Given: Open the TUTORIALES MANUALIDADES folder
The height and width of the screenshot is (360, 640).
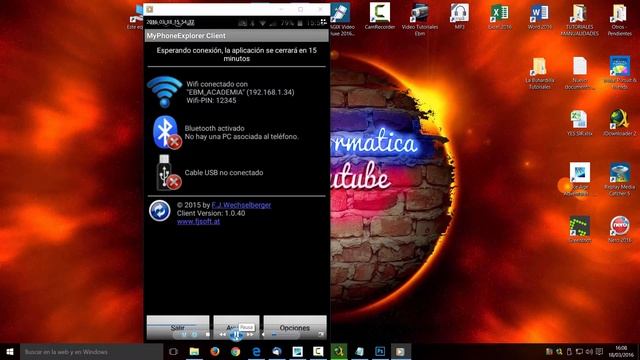Looking at the screenshot, I should point(579,19).
